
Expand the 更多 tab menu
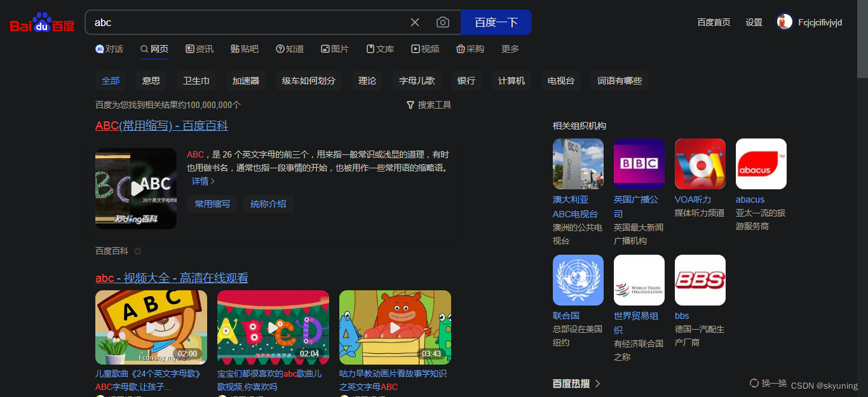click(x=510, y=49)
